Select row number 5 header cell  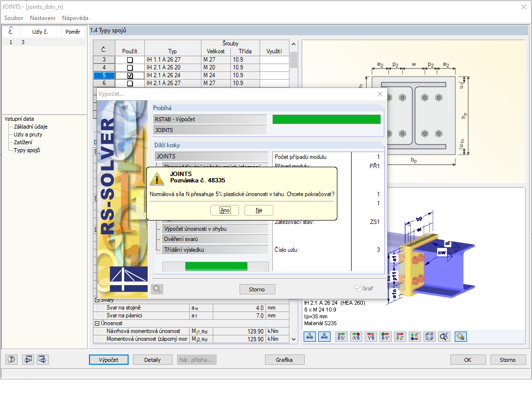point(104,75)
